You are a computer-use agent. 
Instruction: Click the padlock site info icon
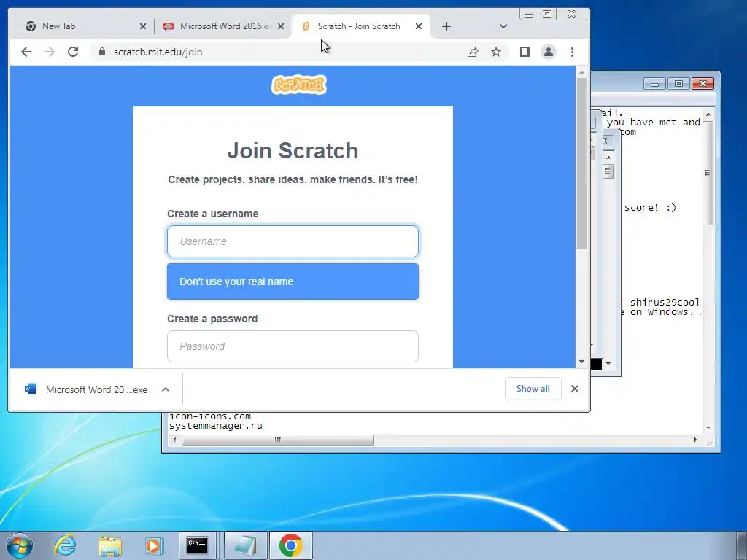click(102, 52)
